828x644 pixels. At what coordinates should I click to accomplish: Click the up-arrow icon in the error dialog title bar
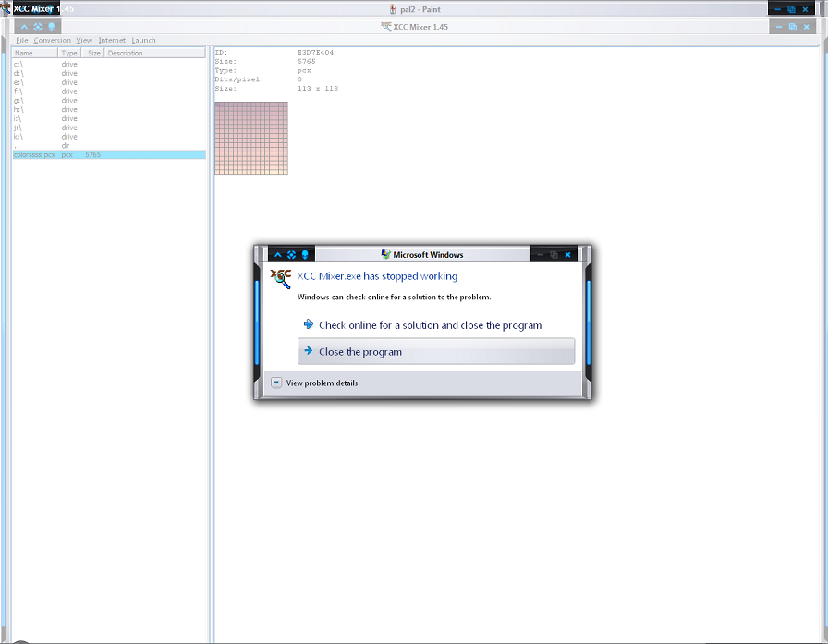click(277, 254)
